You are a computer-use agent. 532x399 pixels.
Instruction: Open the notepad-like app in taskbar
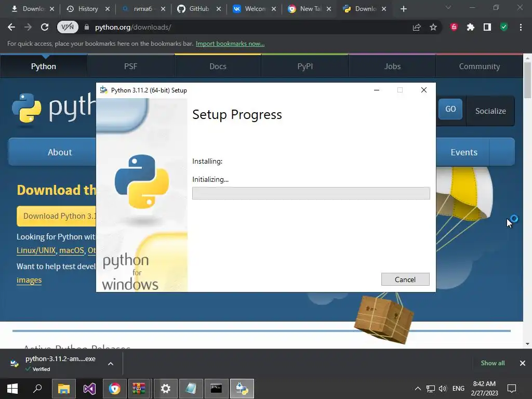pos(191,389)
